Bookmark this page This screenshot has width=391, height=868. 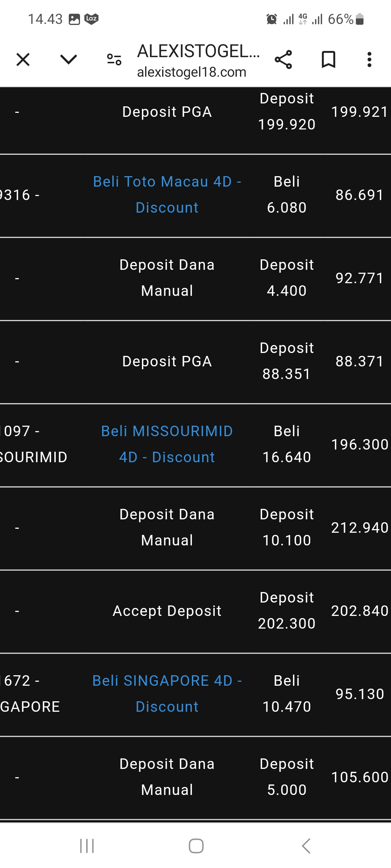(x=328, y=60)
